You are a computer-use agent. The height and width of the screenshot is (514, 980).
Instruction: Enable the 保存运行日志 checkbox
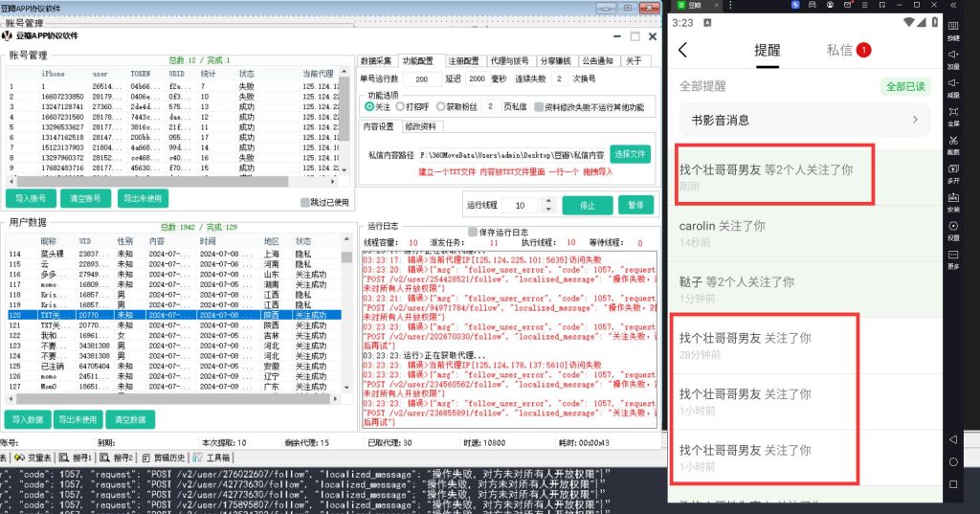point(473,232)
